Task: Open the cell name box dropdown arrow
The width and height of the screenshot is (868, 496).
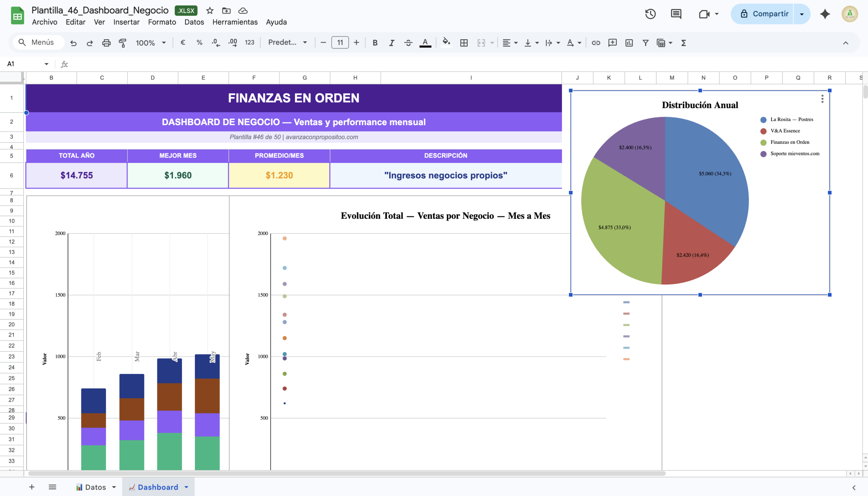Action: [x=46, y=64]
